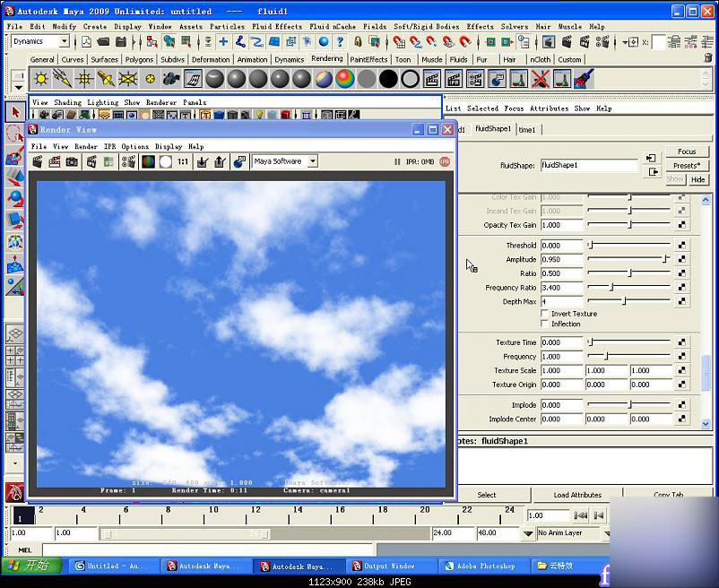
Task: Click the paint brush icon on shelf
Action: pos(584,79)
